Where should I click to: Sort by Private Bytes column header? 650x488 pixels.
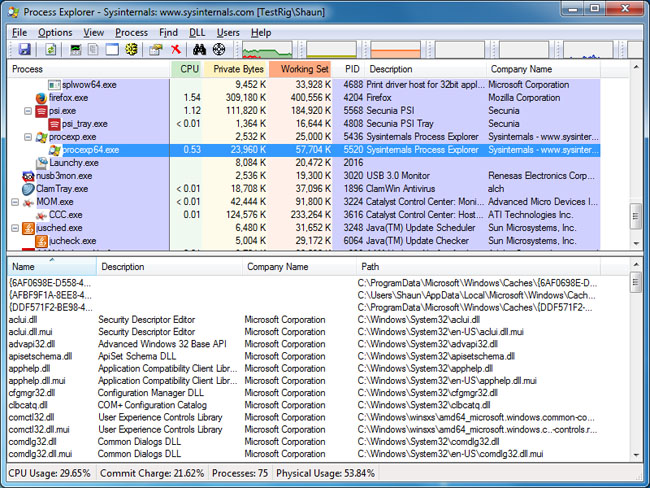[235, 69]
